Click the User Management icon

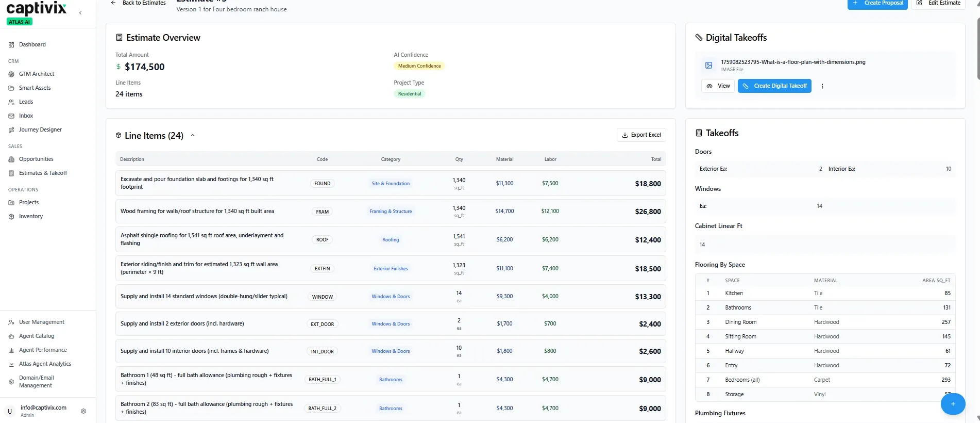pyautogui.click(x=11, y=322)
